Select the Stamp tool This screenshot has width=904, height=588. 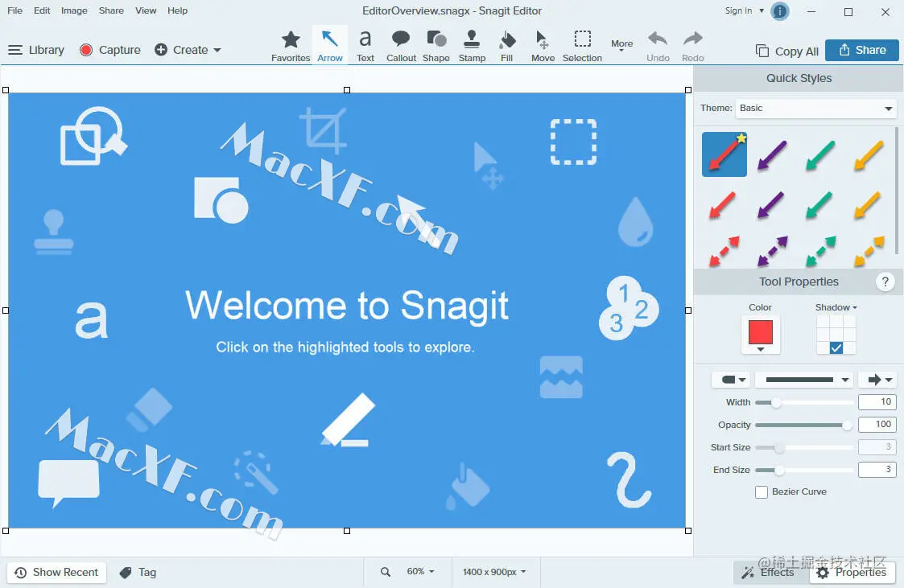[x=472, y=46]
